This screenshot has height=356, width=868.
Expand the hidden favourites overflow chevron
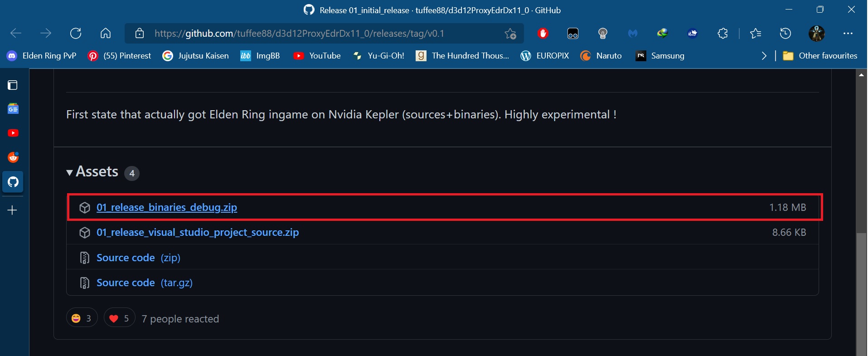coord(764,56)
